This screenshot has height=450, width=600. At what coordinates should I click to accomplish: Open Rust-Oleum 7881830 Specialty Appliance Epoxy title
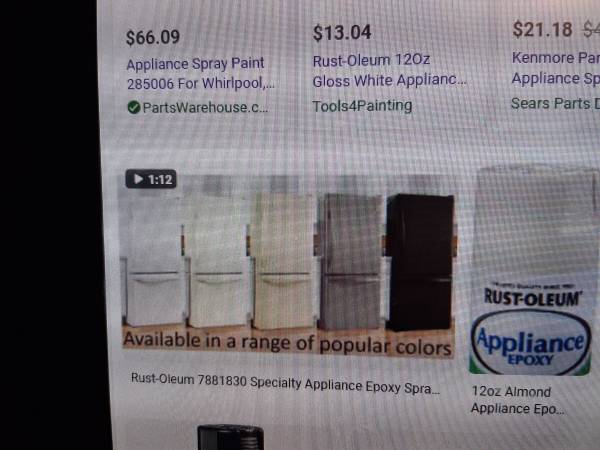pyautogui.click(x=285, y=383)
